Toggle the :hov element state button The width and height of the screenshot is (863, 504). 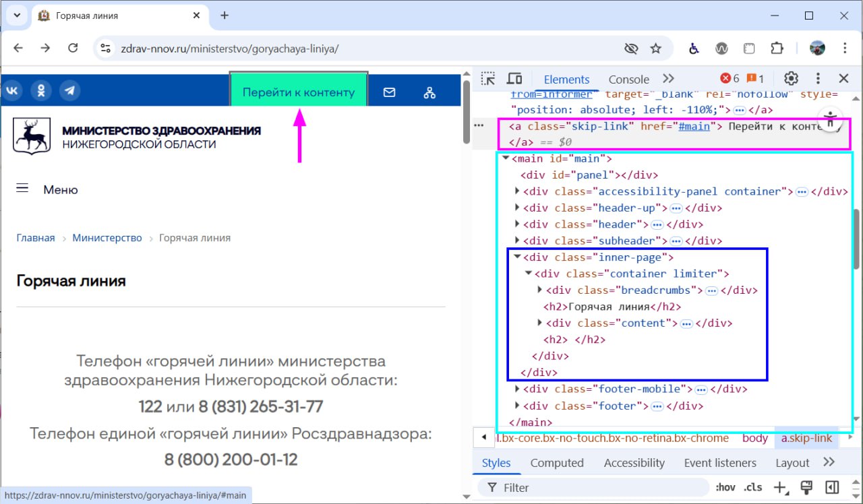click(725, 488)
